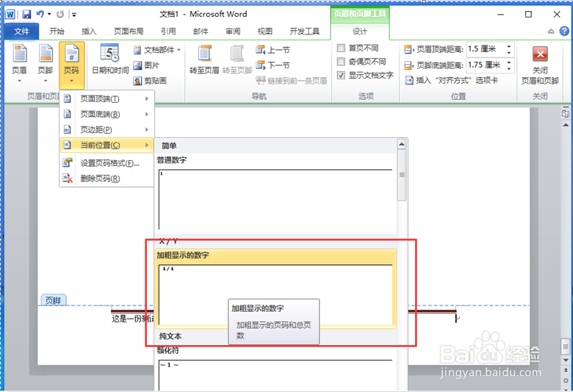
Task: Click the 纯文本 gallery category header
Action: [x=170, y=336]
